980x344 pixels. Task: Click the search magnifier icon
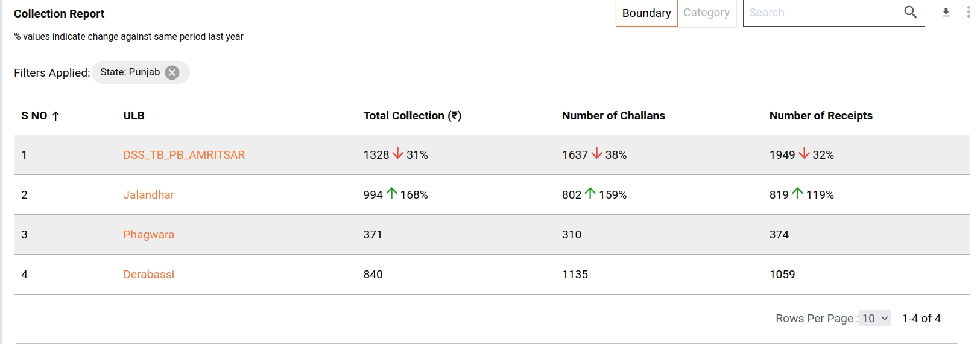[910, 13]
